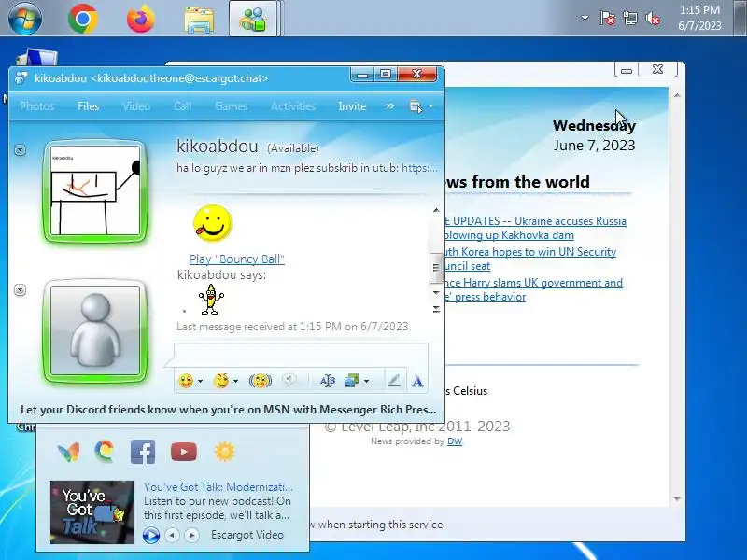
Task: Select the handwriting pen icon
Action: coord(394,381)
